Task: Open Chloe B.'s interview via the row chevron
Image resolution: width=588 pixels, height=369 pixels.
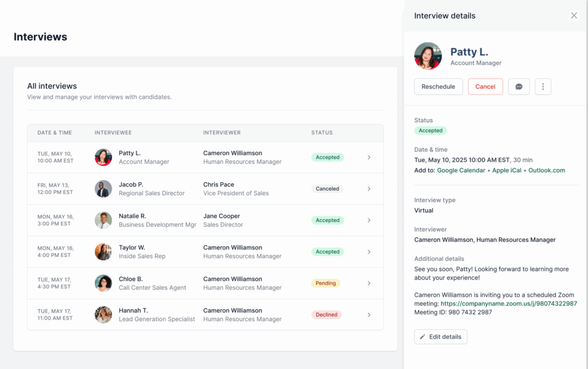Action: pyautogui.click(x=369, y=283)
